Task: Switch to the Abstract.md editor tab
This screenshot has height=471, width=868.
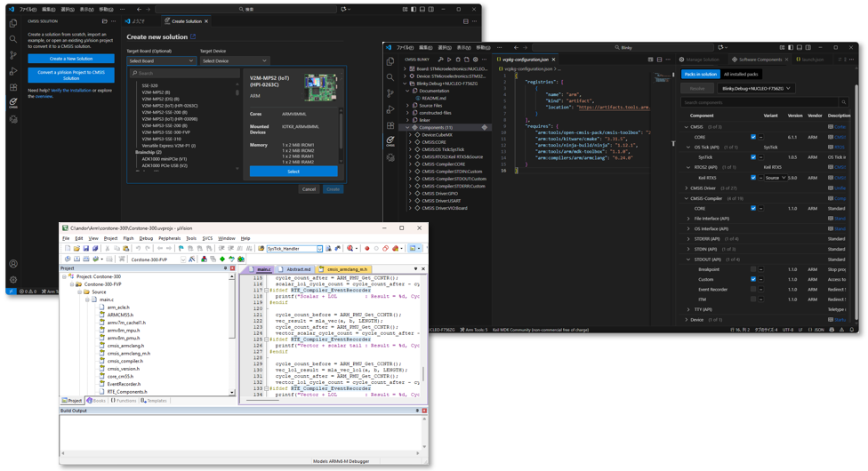Action: (298, 269)
